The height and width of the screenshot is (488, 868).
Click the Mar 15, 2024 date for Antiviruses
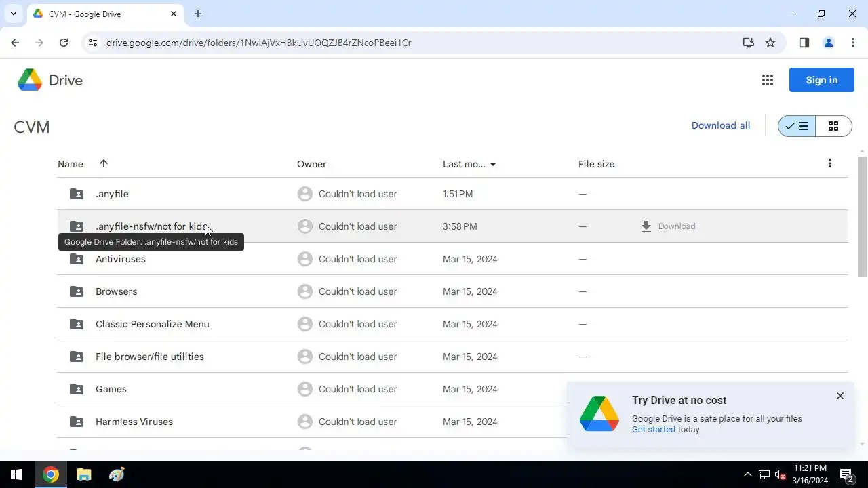point(470,259)
